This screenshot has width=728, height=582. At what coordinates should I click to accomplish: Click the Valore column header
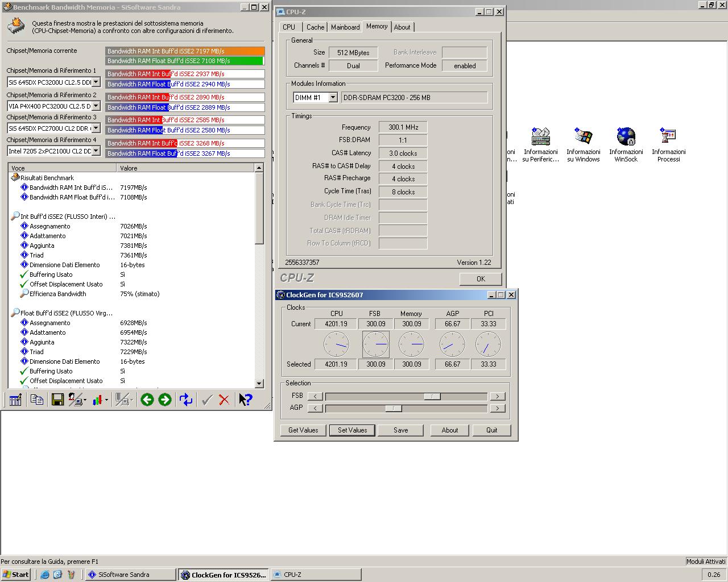tap(185, 168)
